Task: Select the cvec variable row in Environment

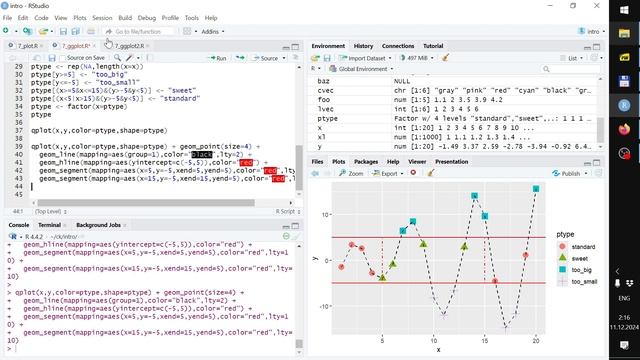Action: click(453, 90)
